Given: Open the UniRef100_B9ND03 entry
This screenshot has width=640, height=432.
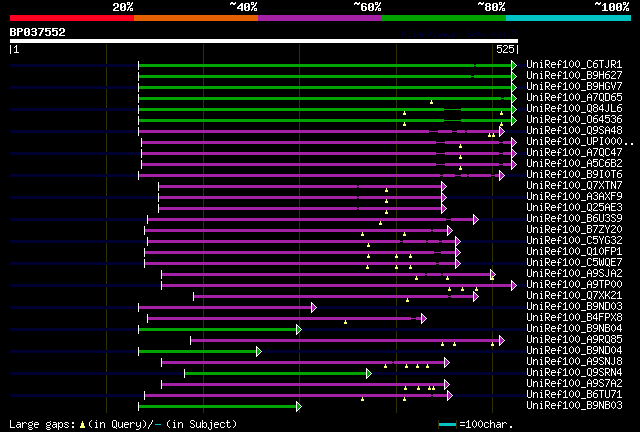Looking at the screenshot, I should coord(574,307).
